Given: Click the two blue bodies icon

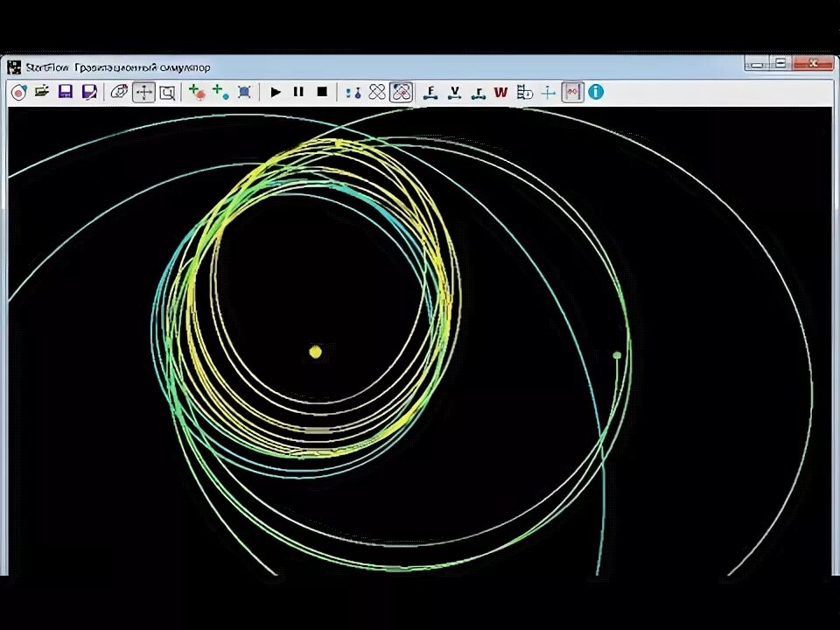Looking at the screenshot, I should click(x=353, y=93).
